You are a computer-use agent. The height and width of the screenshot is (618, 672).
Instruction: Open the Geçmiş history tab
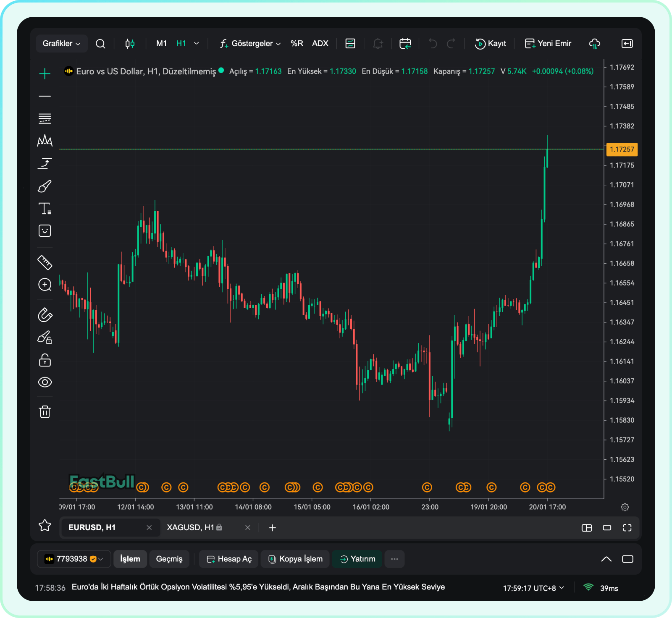click(x=169, y=559)
